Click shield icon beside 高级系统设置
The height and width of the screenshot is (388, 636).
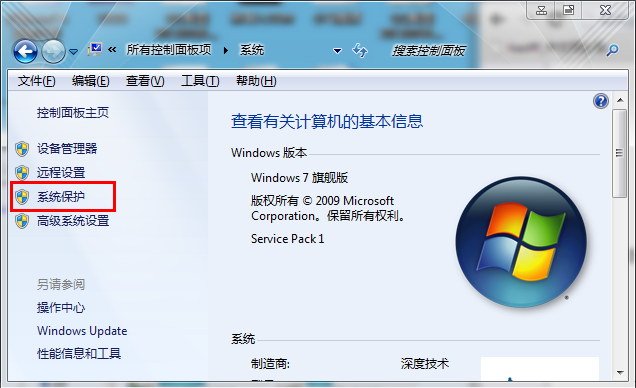tap(22, 221)
